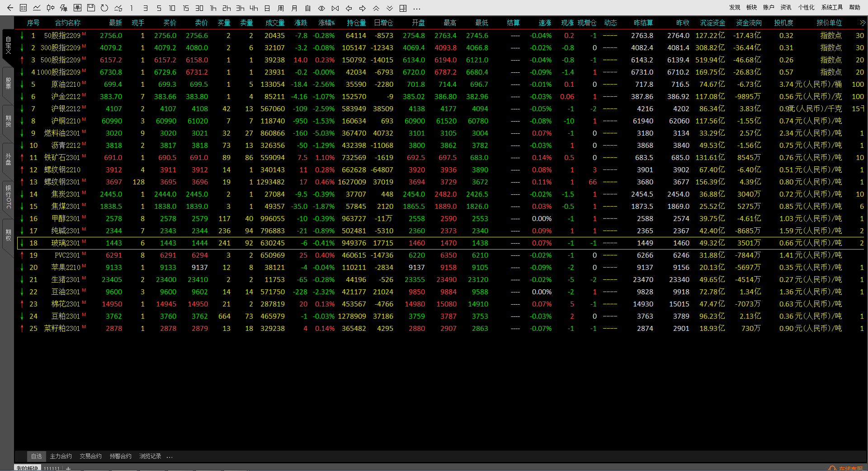Click the hollow right arrow icon

pyautogui.click(x=363, y=8)
